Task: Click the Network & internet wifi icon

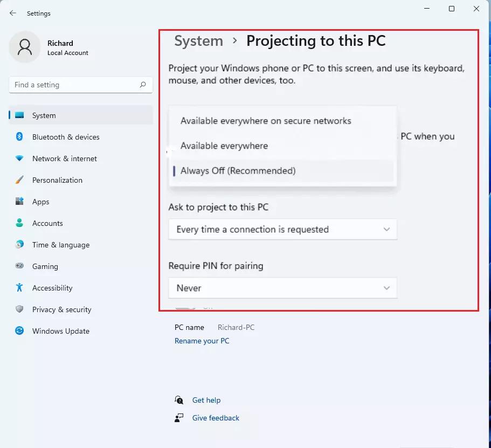Action: [x=19, y=158]
